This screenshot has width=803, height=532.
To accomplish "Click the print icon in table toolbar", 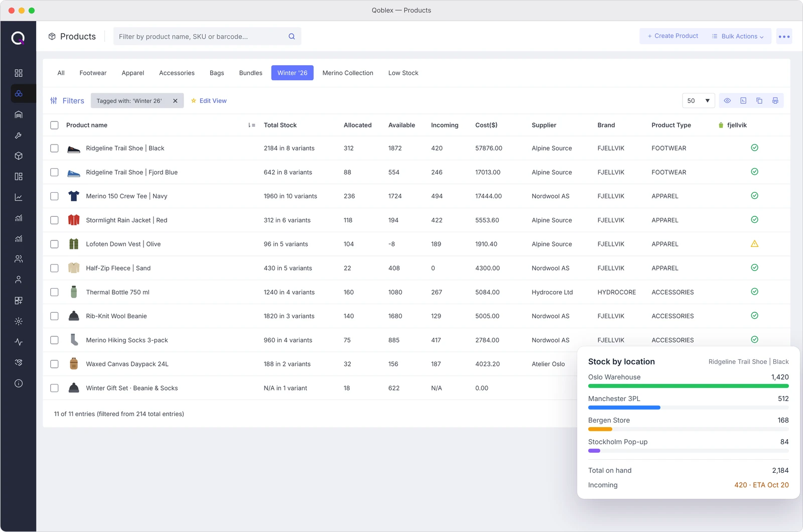I will coord(775,101).
